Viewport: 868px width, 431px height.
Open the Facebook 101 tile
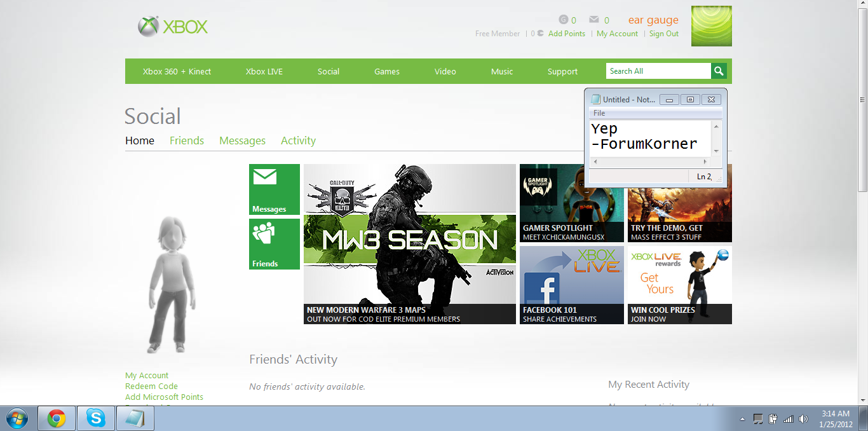pyautogui.click(x=572, y=285)
